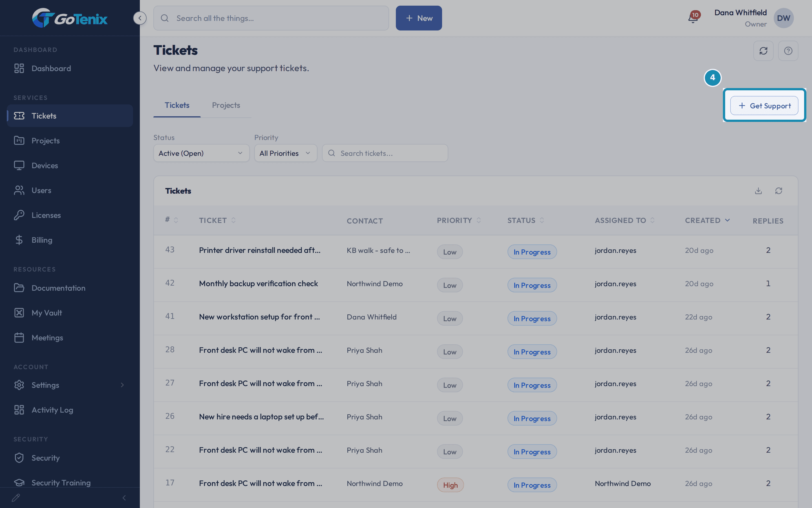
Task: Click Low priority badge on ticket 42
Action: point(450,285)
